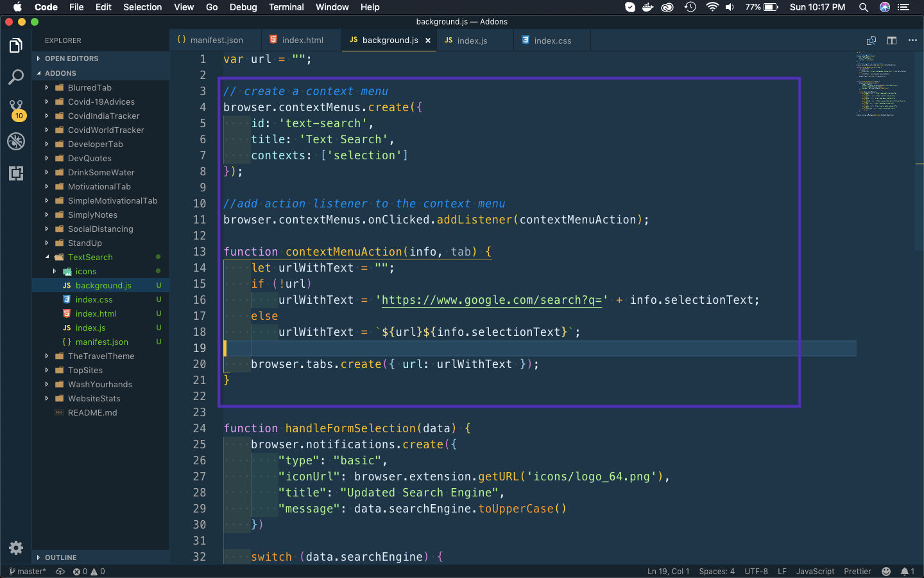Open errors and warnings count in status bar
Viewport: 924px width, 578px height.
tap(89, 572)
